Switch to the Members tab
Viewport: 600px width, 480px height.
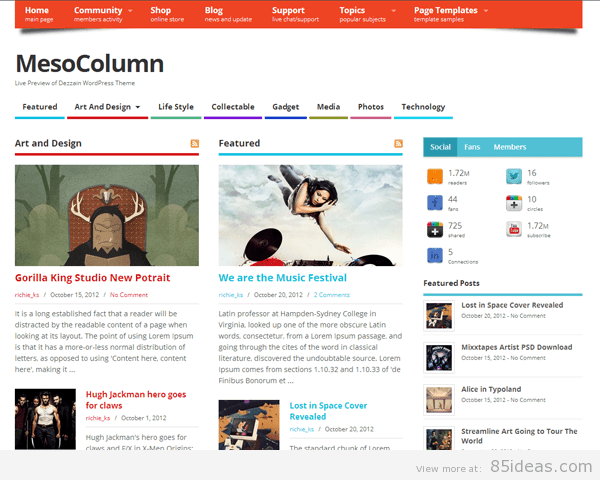click(510, 147)
